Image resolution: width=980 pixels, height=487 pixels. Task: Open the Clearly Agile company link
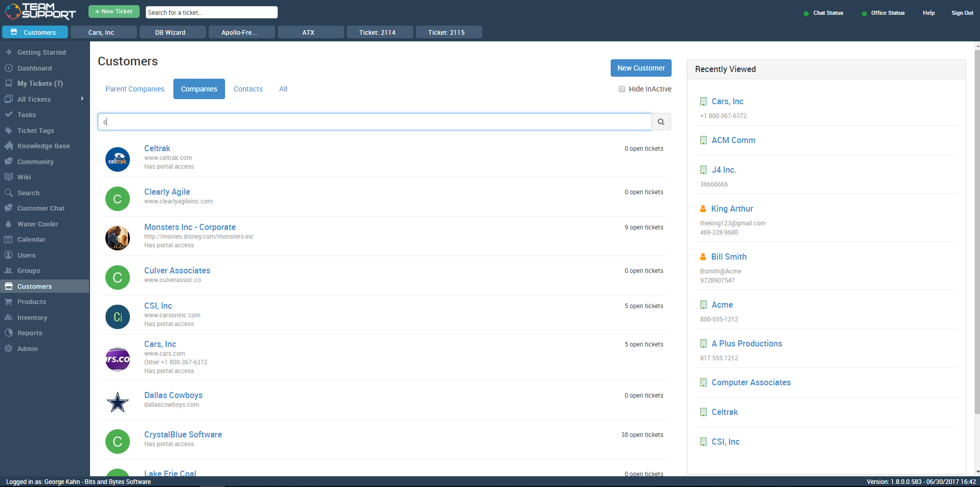coord(167,192)
